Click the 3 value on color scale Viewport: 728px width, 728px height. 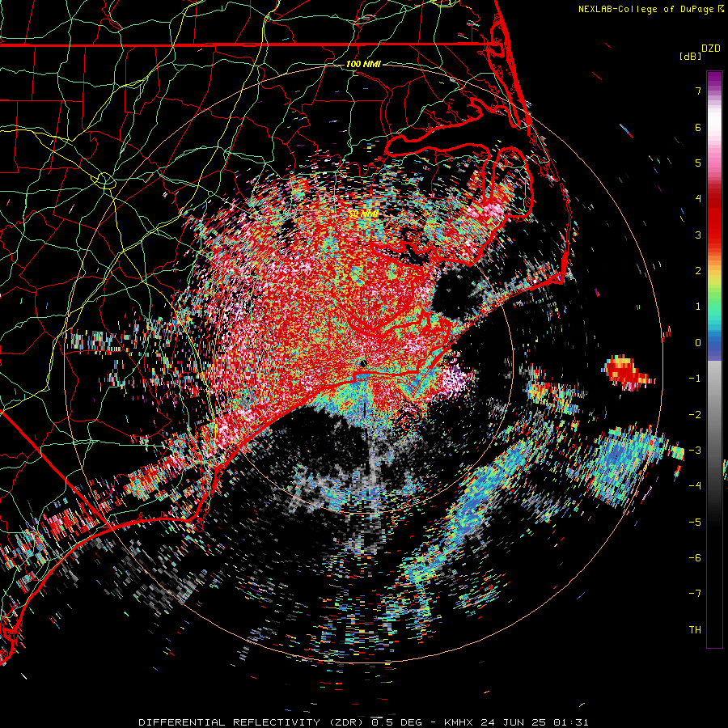(x=698, y=235)
